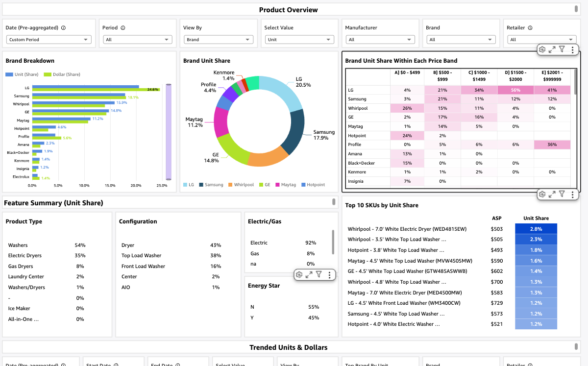Open the Manufacturer filter dropdown

coord(380,40)
